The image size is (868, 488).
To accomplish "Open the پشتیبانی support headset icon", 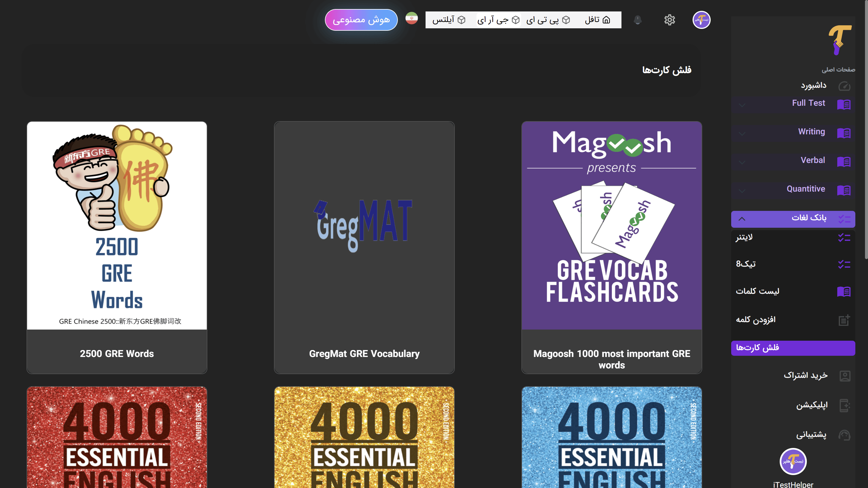I will pos(844,435).
